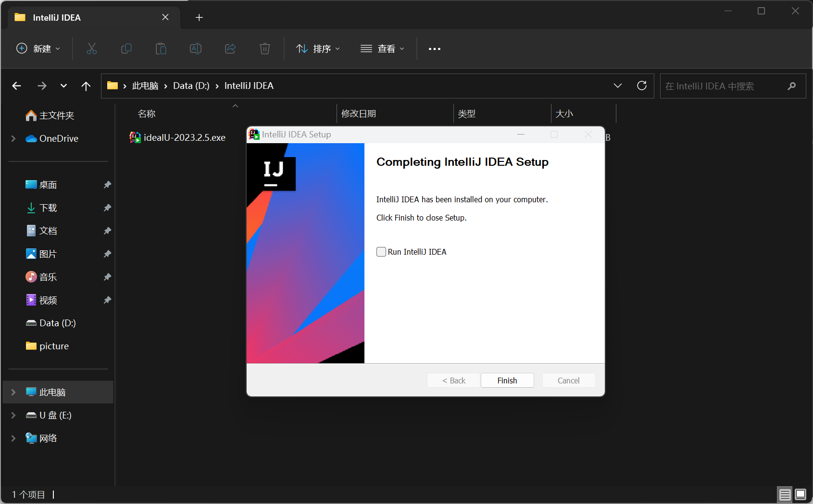Open the 下载 downloads shortcut
Screen dimensions: 813x504
[41, 208]
